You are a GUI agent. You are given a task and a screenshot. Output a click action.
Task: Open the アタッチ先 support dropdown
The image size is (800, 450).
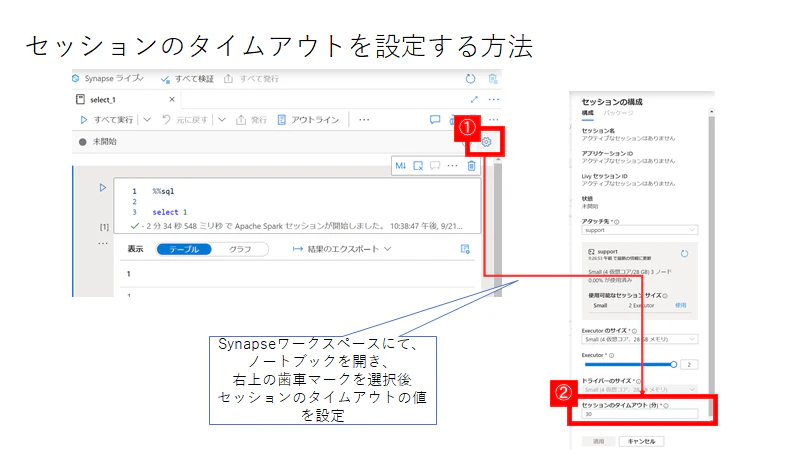639,230
